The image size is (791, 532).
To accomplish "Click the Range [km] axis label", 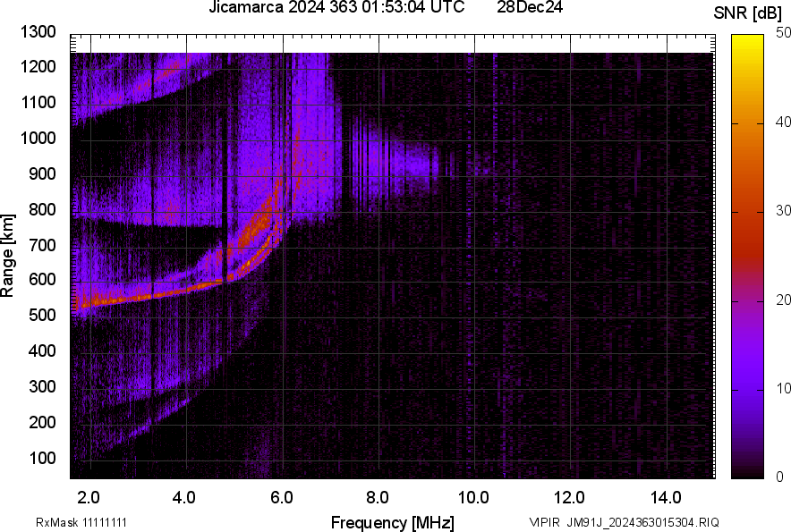I will [x=8, y=256].
